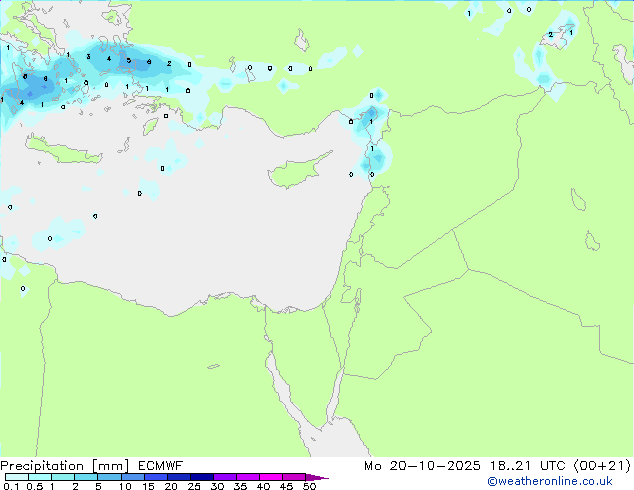The image size is (634, 490).
Task: Click the 'Precipitation' title word
Action: click(42, 466)
